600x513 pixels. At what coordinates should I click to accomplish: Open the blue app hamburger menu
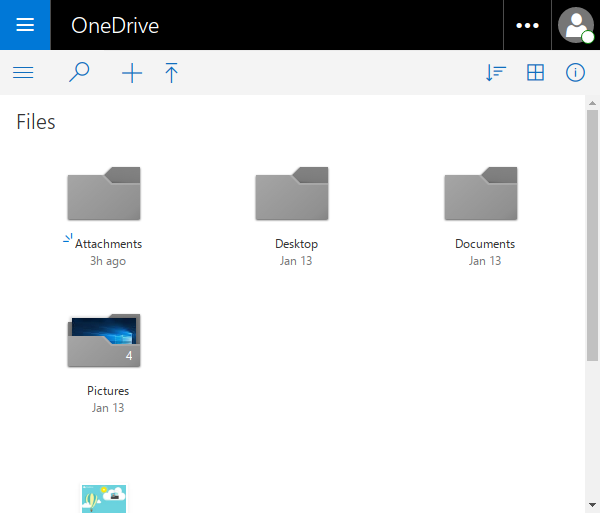click(x=25, y=25)
